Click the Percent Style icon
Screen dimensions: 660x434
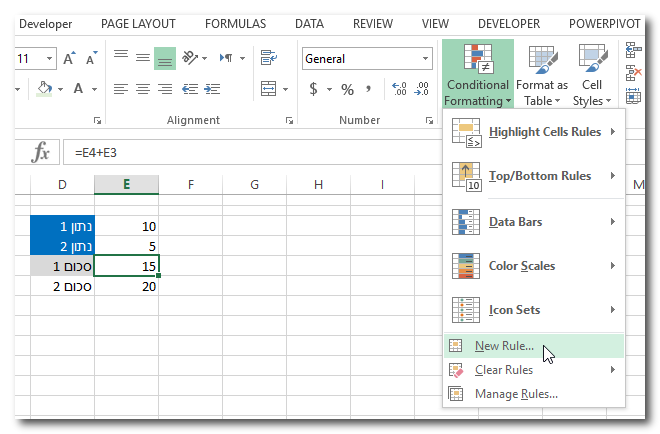point(348,89)
